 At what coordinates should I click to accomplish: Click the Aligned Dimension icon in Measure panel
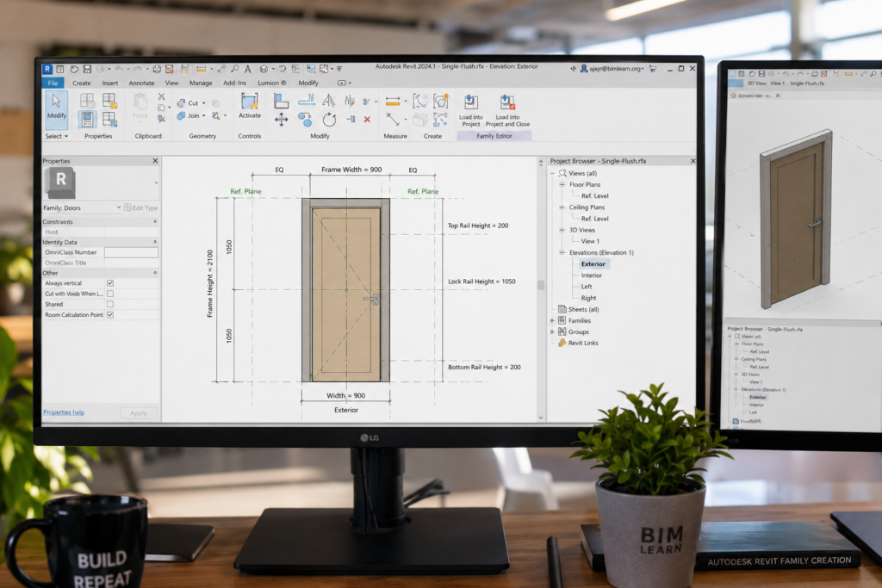393,102
